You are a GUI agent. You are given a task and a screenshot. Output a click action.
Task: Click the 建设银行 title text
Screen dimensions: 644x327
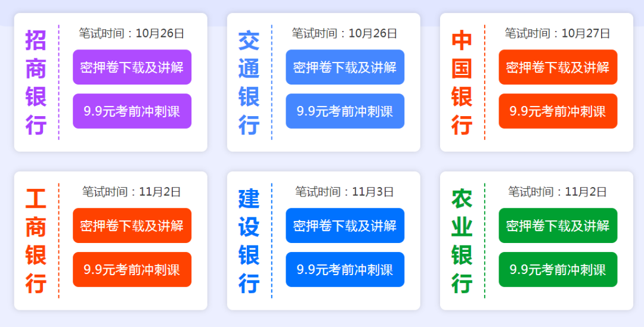(249, 241)
